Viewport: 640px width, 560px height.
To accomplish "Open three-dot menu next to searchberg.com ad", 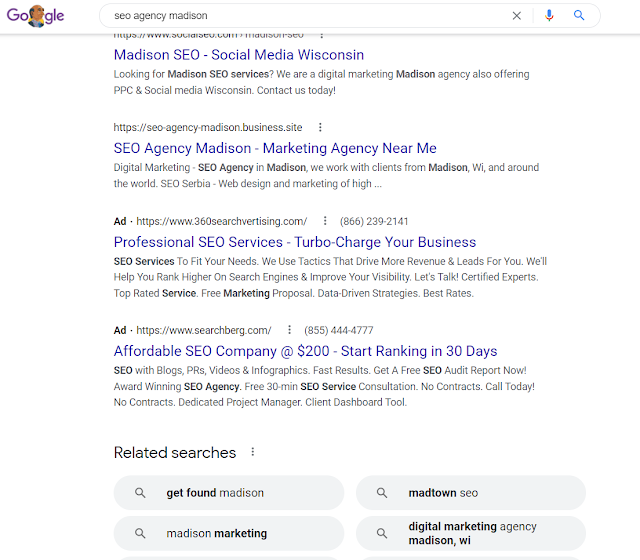I will pos(289,329).
